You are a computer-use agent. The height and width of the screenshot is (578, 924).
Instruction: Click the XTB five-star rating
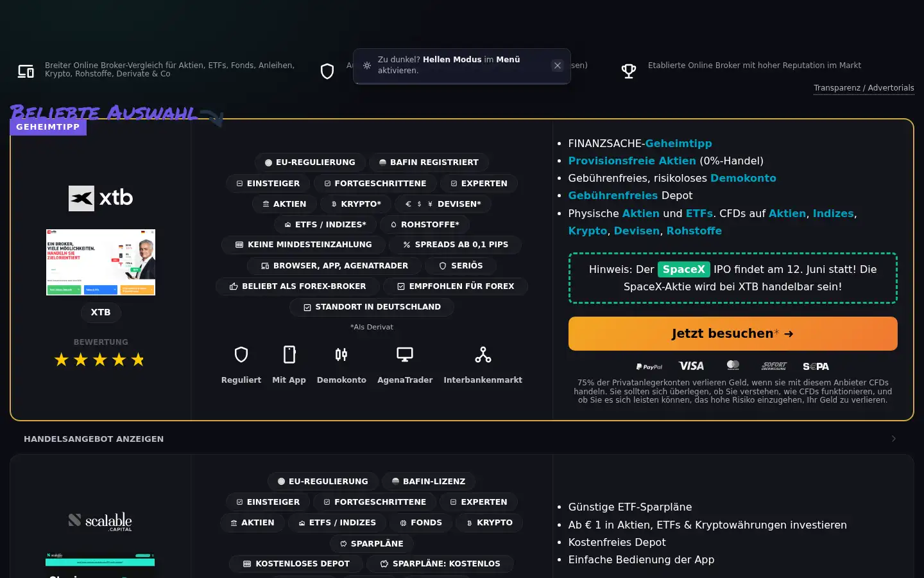pyautogui.click(x=100, y=360)
